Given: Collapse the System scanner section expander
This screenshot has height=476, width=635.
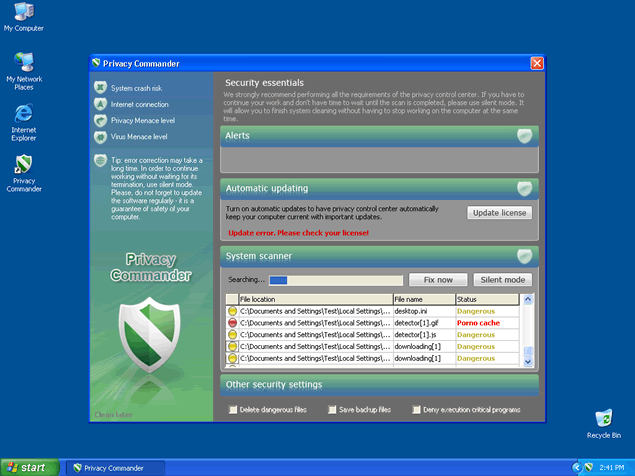Looking at the screenshot, I should coord(524,256).
